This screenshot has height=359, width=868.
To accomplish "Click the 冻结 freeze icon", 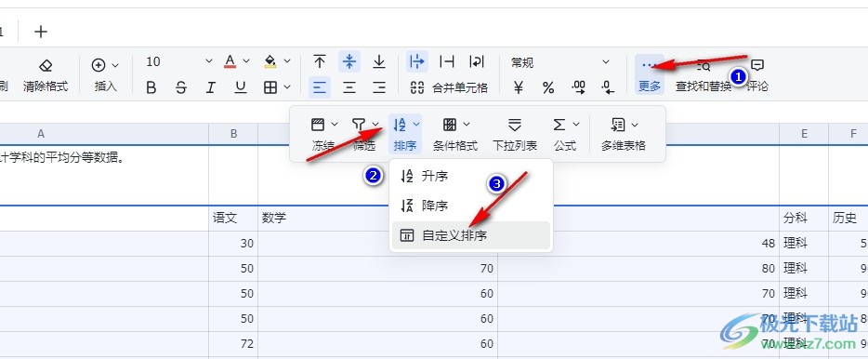I will [317, 125].
